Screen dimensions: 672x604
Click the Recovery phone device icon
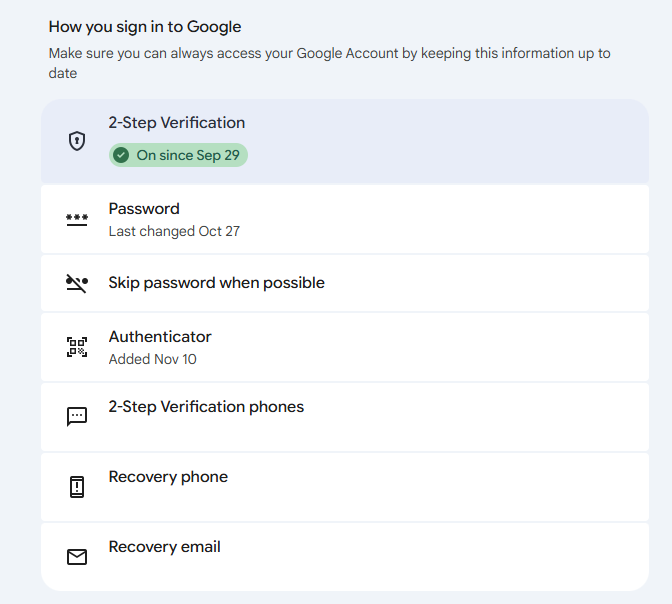coord(77,487)
